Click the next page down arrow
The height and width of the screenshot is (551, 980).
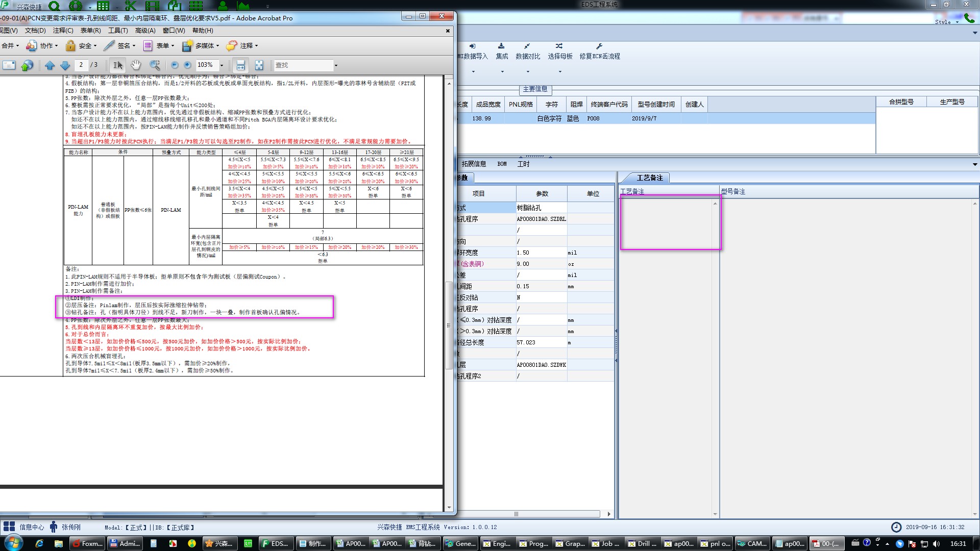point(65,65)
